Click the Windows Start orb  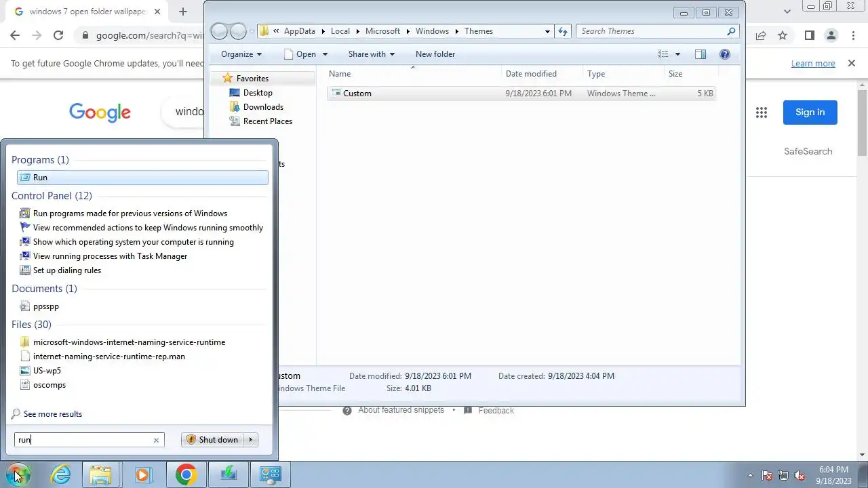pos(17,474)
